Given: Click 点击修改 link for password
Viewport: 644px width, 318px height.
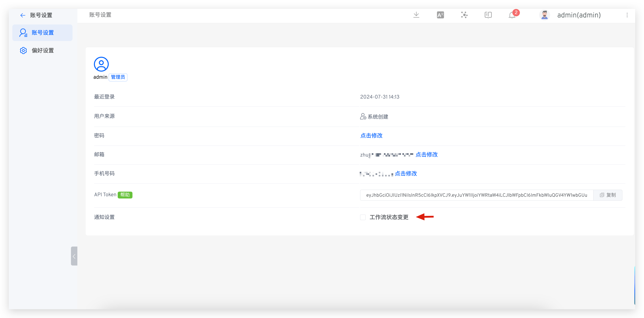Looking at the screenshot, I should point(371,136).
